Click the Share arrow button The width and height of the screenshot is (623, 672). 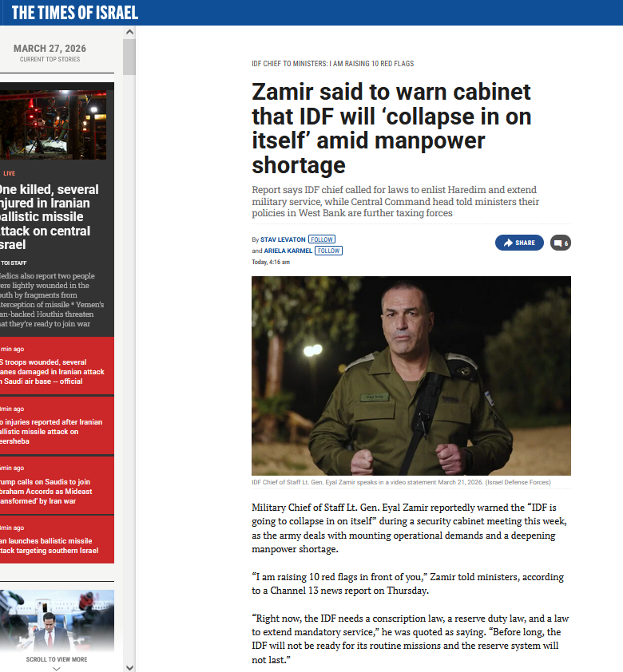pos(519,243)
